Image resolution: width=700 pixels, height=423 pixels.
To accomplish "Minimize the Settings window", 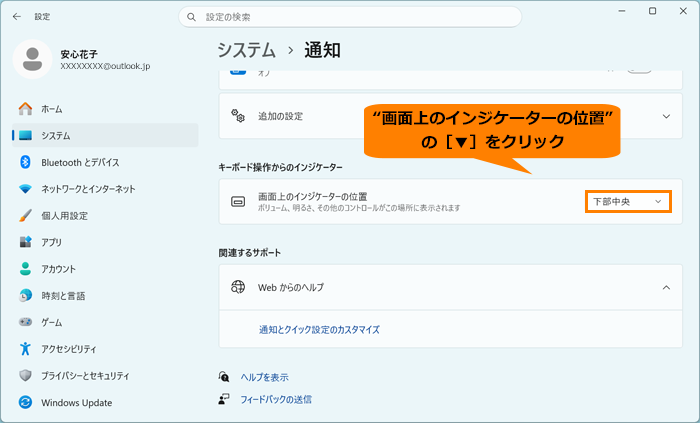I will click(621, 11).
